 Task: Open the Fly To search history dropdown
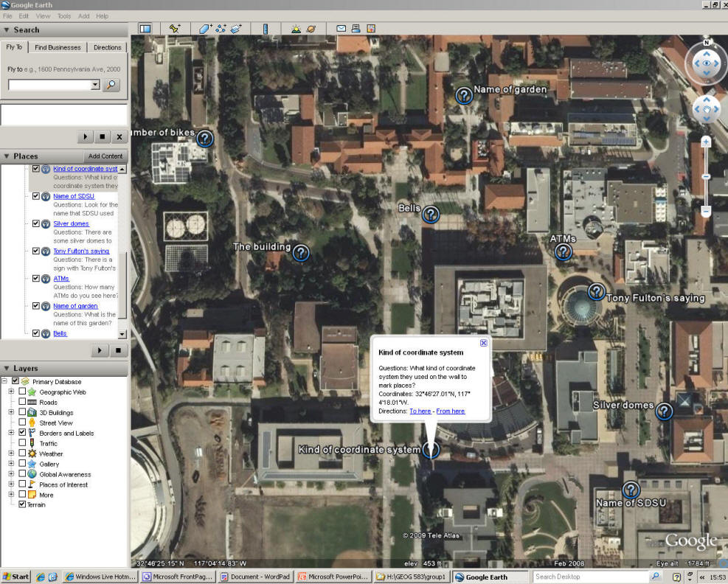[95, 85]
